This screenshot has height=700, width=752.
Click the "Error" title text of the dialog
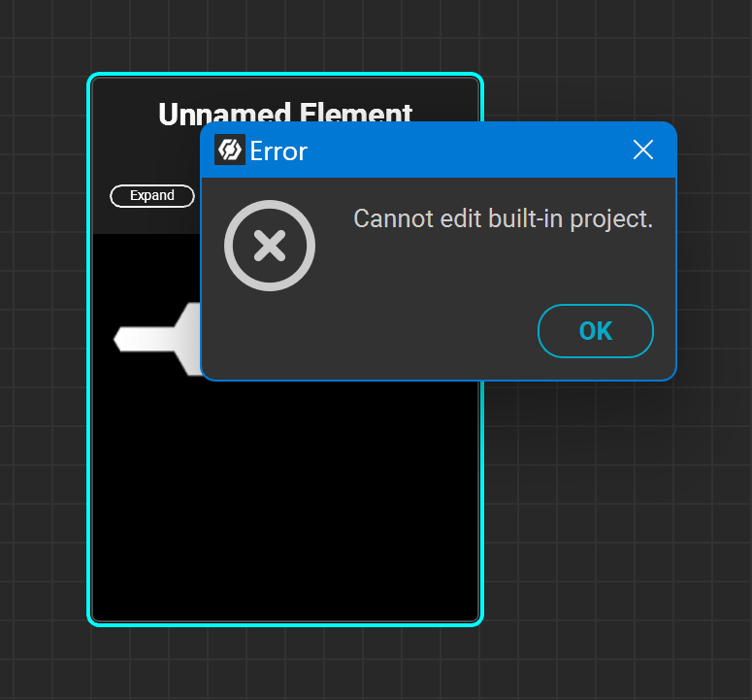[278, 150]
